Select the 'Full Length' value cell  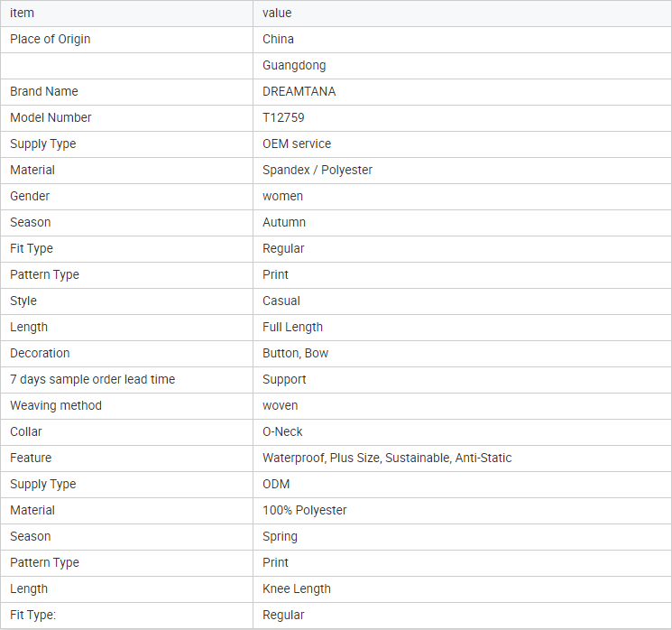pos(292,327)
